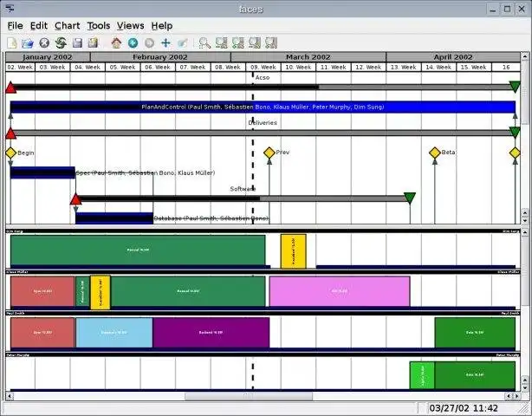
Task: Select the PlanAndControl task bar
Action: [x=263, y=107]
